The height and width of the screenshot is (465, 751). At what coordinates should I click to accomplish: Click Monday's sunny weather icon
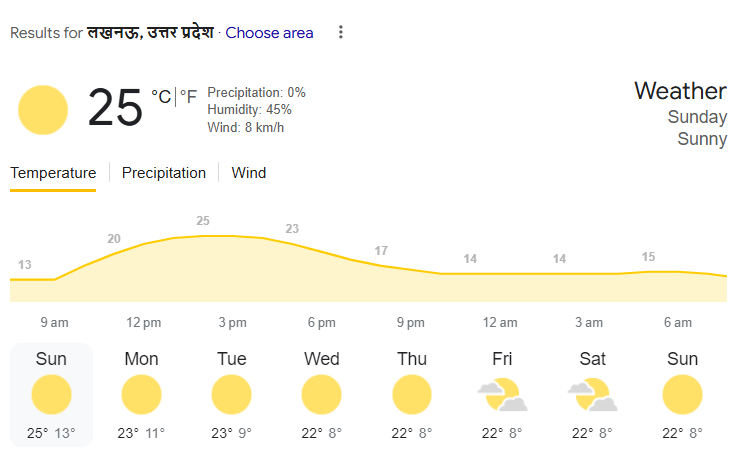tap(142, 395)
